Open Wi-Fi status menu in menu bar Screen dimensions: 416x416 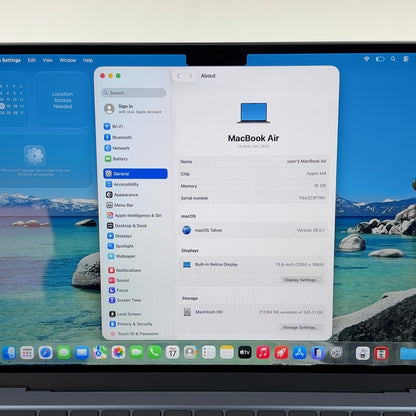tap(366, 59)
